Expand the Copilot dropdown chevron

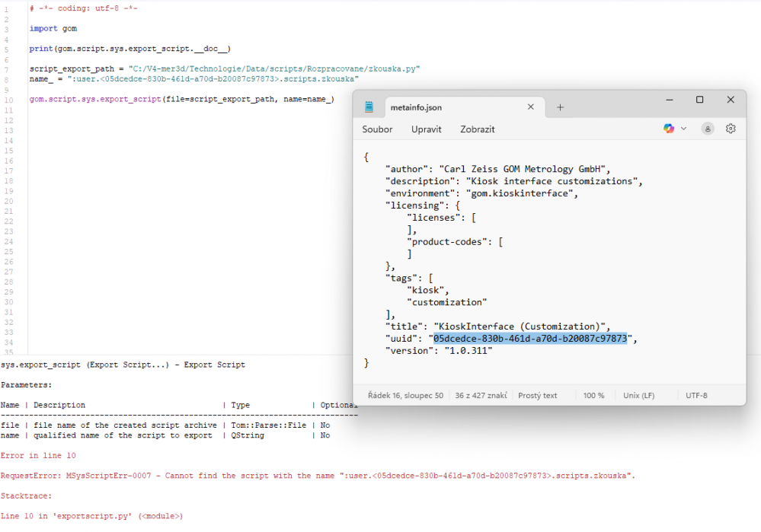click(683, 129)
